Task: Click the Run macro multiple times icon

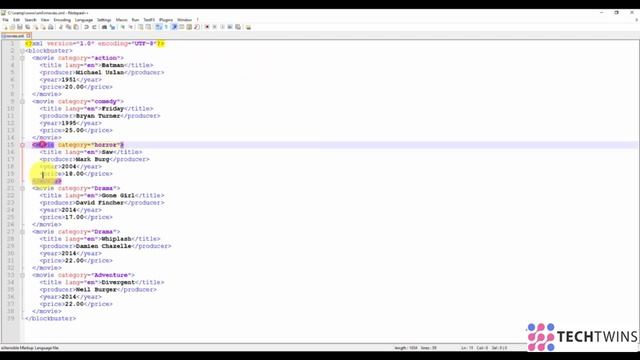Action: pos(230,27)
